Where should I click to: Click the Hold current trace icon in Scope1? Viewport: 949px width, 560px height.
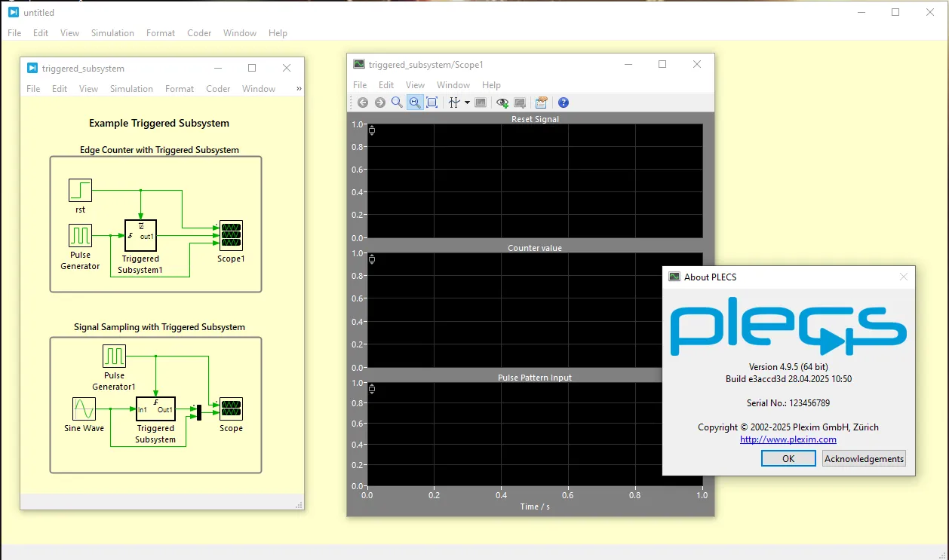click(x=520, y=103)
